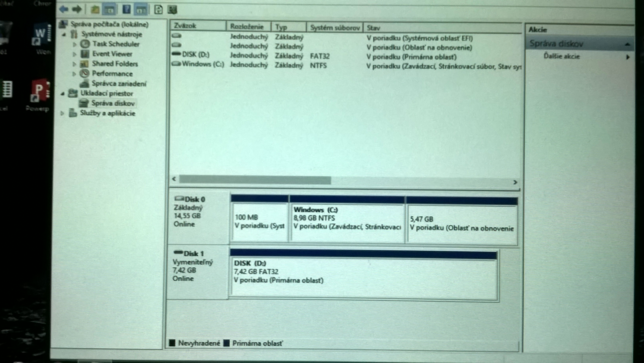Toggle the Show/Hide Action Pane toolbar button
The width and height of the screenshot is (644, 363).
click(x=141, y=10)
